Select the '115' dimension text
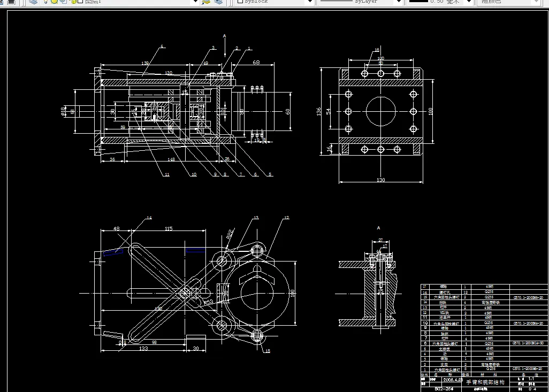This screenshot has width=549, height=392. click(x=169, y=228)
